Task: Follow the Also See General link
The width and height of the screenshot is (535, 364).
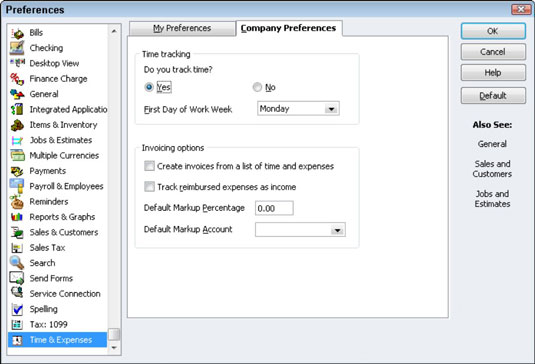Action: 492,144
